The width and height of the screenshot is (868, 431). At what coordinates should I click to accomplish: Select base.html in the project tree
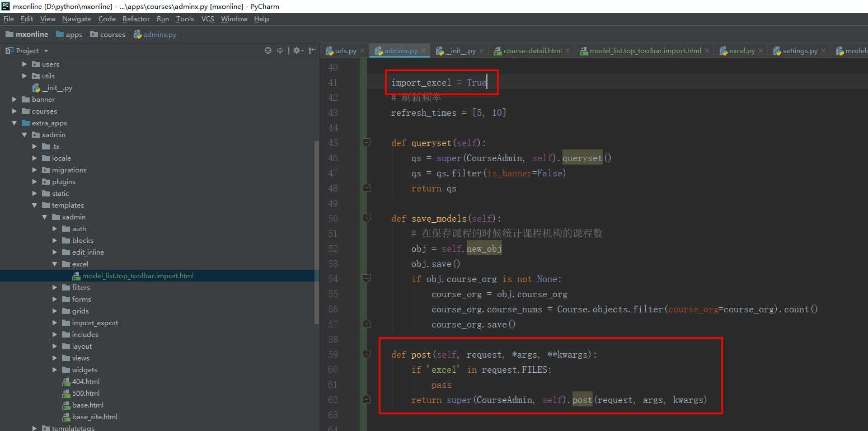point(82,405)
